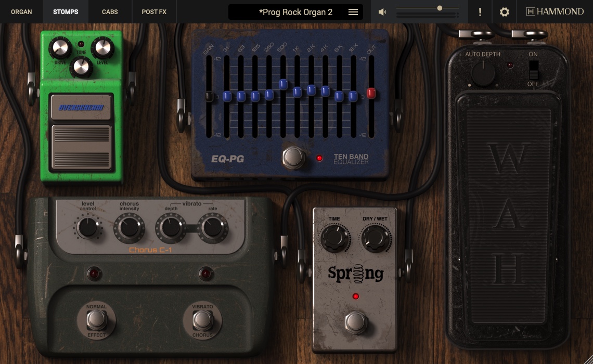Toggle the green Overscream pedal footswitch
Screen dimensions: 593x364
click(x=81, y=147)
